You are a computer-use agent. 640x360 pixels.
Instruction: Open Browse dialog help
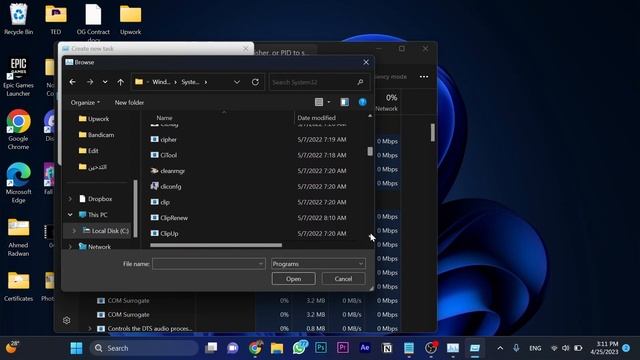point(362,102)
